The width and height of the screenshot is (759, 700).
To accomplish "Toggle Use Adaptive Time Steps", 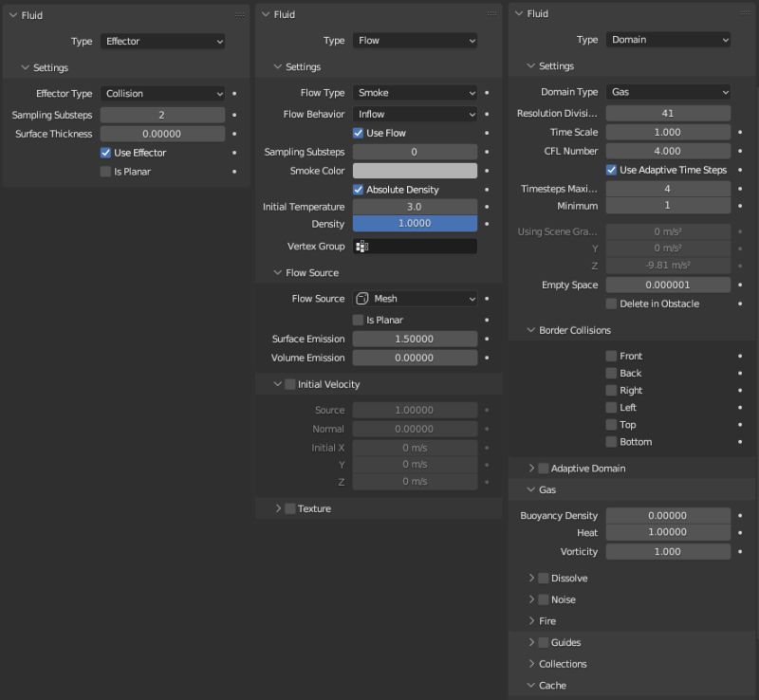I will click(611, 170).
